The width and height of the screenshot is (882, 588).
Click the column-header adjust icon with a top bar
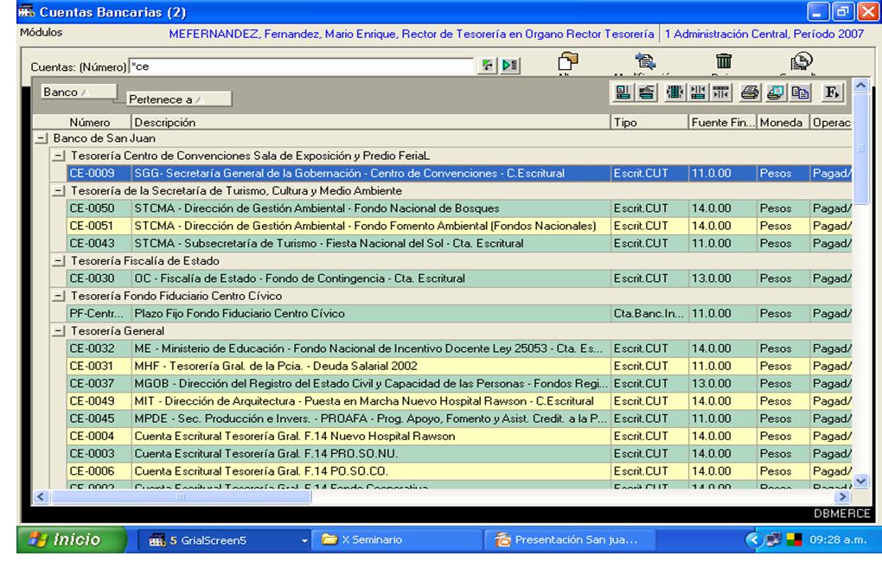point(720,93)
